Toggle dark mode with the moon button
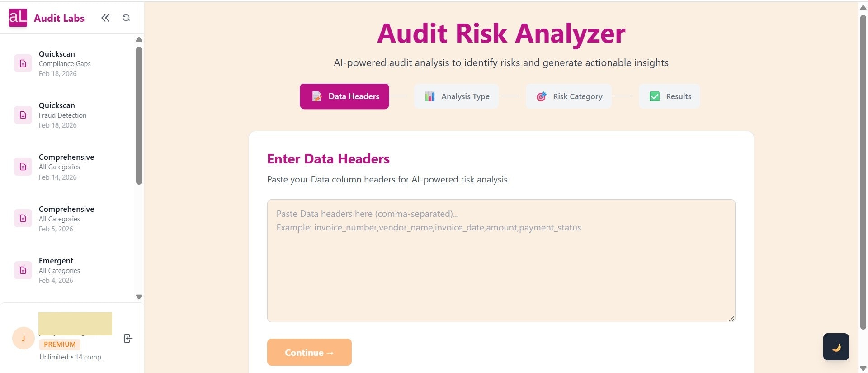 coord(836,346)
